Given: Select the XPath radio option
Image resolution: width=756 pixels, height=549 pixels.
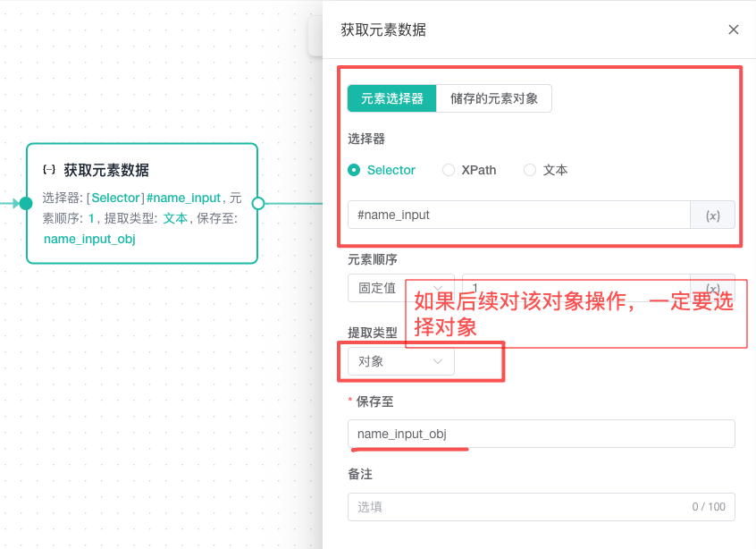Looking at the screenshot, I should [469, 170].
